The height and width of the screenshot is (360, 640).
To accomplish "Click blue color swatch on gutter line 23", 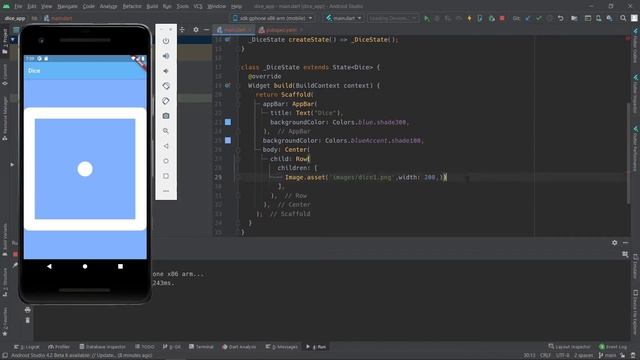I will coord(228,122).
